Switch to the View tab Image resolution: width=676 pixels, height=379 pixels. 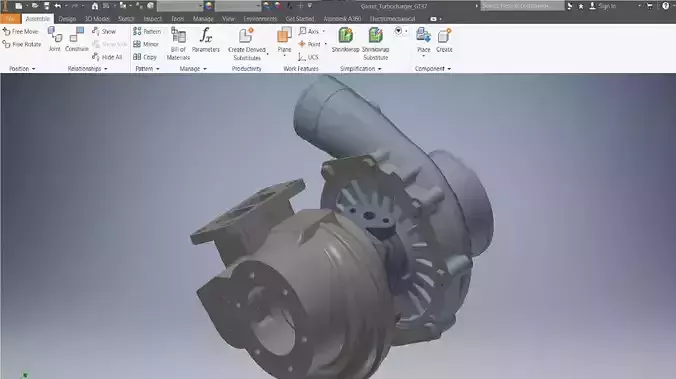[228, 19]
